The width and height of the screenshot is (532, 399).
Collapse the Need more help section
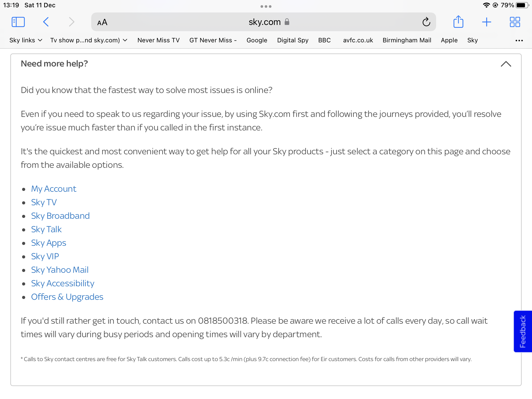tap(506, 64)
